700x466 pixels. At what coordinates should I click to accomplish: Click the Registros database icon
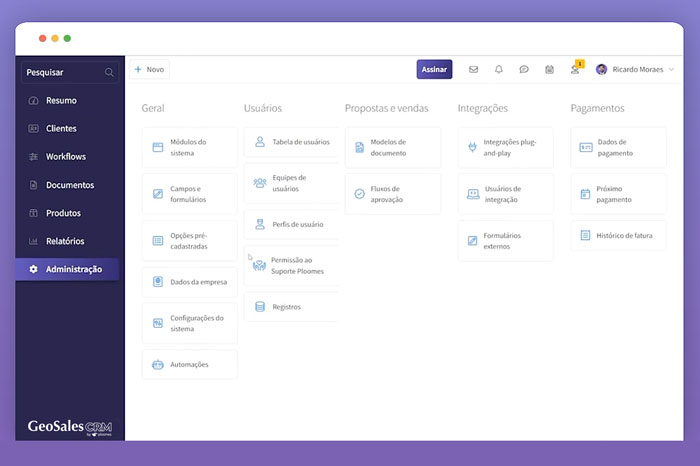[260, 307]
